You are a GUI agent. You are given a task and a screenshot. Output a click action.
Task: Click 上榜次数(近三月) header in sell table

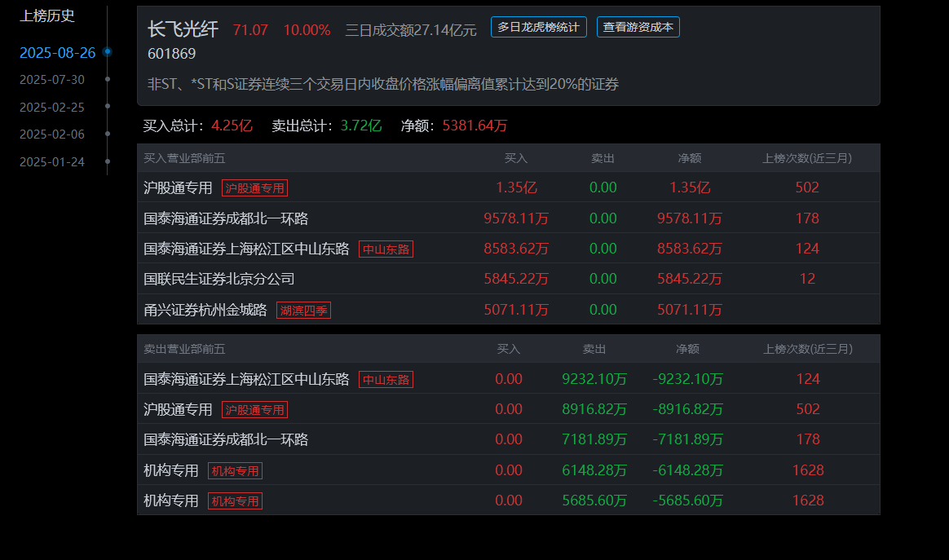808,349
